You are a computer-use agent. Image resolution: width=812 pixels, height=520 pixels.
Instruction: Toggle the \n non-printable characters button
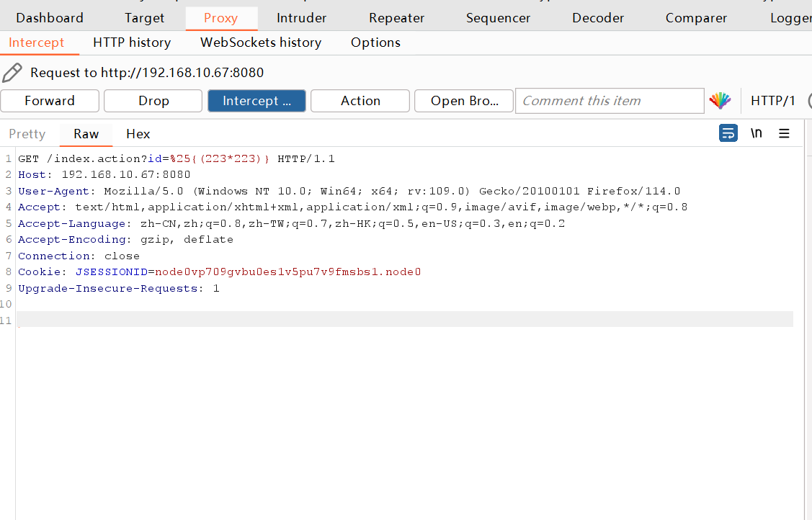pos(757,133)
